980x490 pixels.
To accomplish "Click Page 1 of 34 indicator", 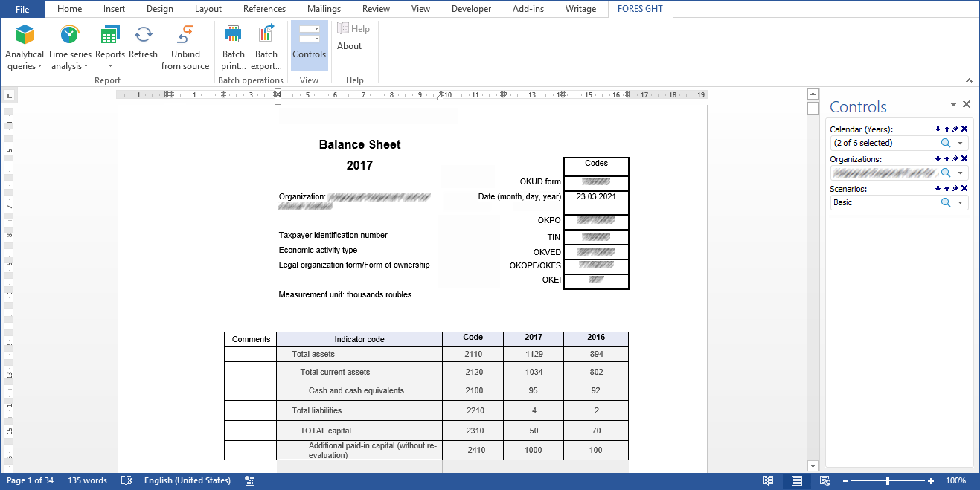I will [x=30, y=481].
